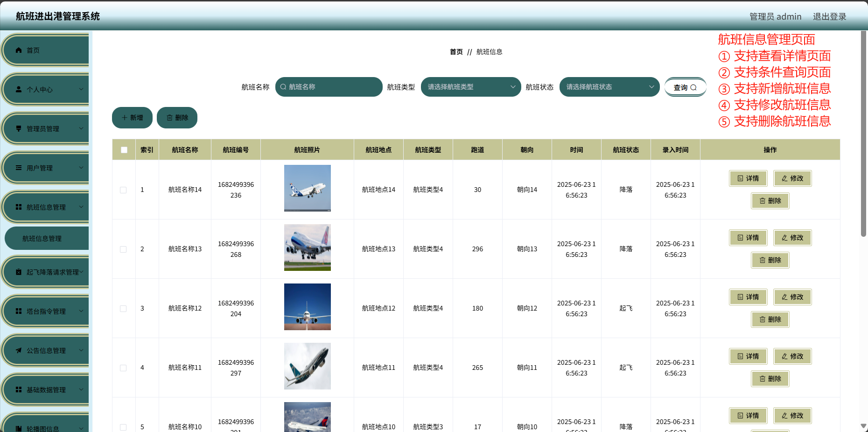The height and width of the screenshot is (432, 868).
Task: Toggle the select-all checkbox in table header
Action: (x=124, y=149)
